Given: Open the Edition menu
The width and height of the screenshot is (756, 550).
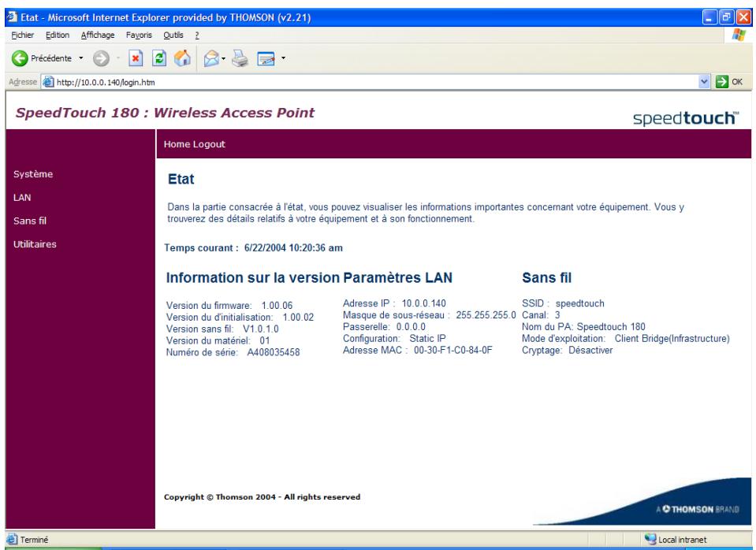Looking at the screenshot, I should pos(58,35).
